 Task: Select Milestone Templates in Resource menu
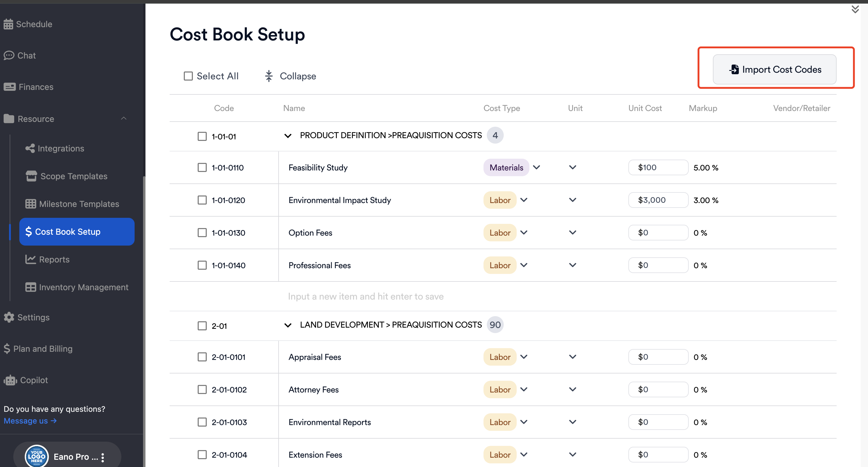coord(72,204)
